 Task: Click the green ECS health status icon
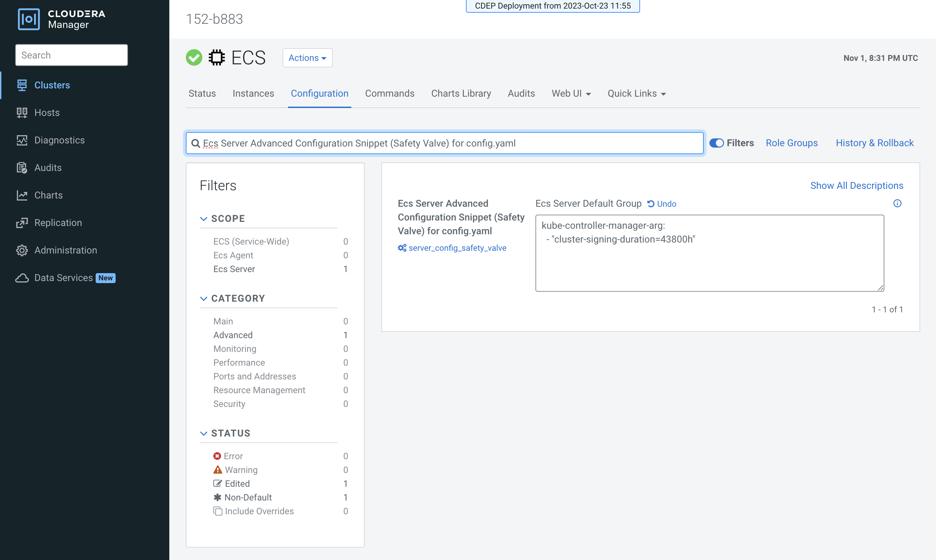(194, 58)
